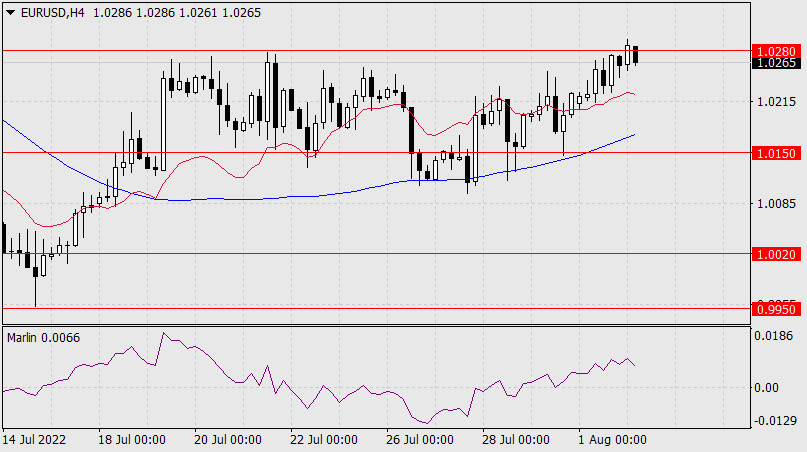
Task: Click the OHLC values 1.0286 1.0286 1.0261 1.0265
Action: click(177, 13)
